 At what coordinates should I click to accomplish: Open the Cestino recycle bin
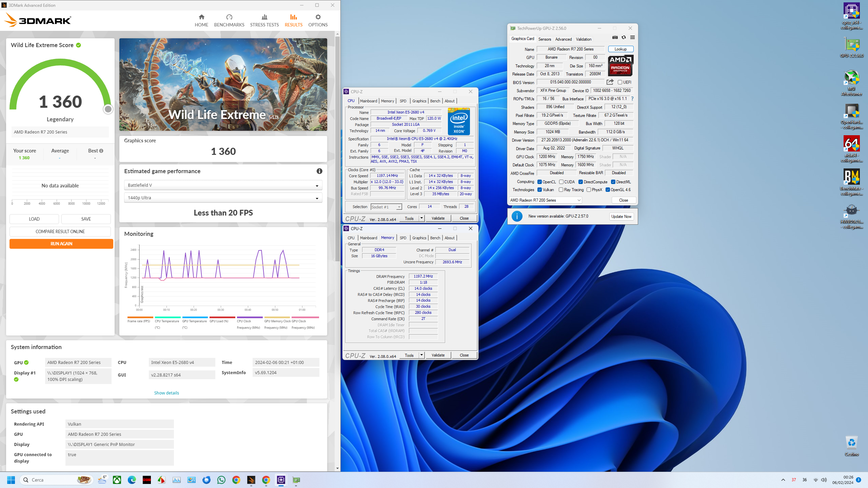click(851, 446)
